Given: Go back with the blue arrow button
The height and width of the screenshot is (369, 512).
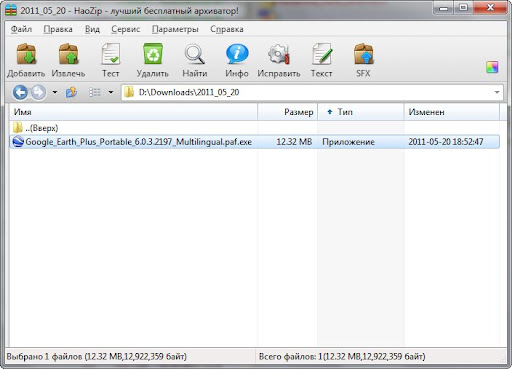Looking at the screenshot, I should [x=20, y=92].
